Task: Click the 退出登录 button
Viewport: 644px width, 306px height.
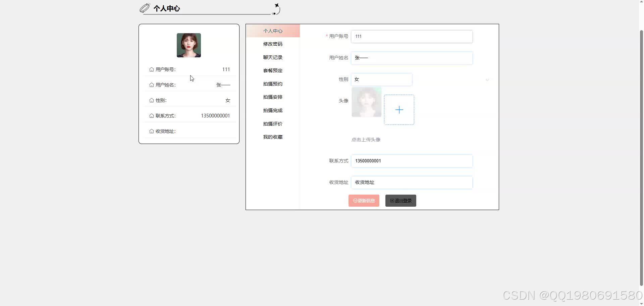Action: [x=400, y=200]
